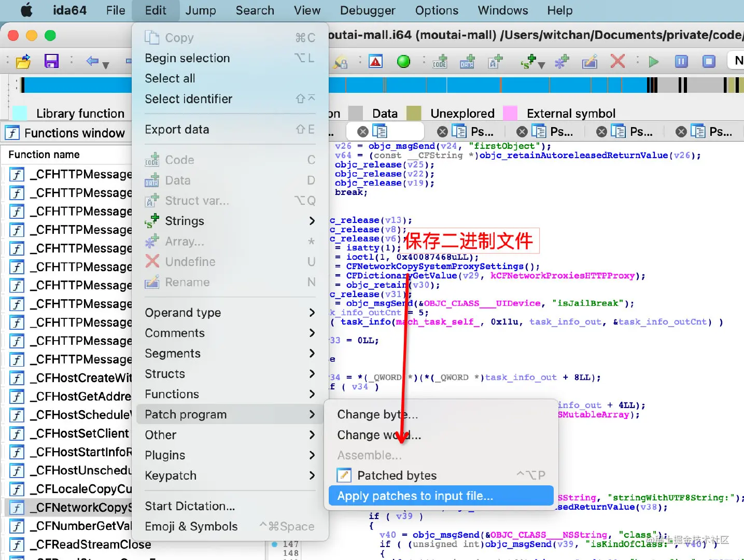Select Change byte... in Patch submenu

[x=441, y=414]
